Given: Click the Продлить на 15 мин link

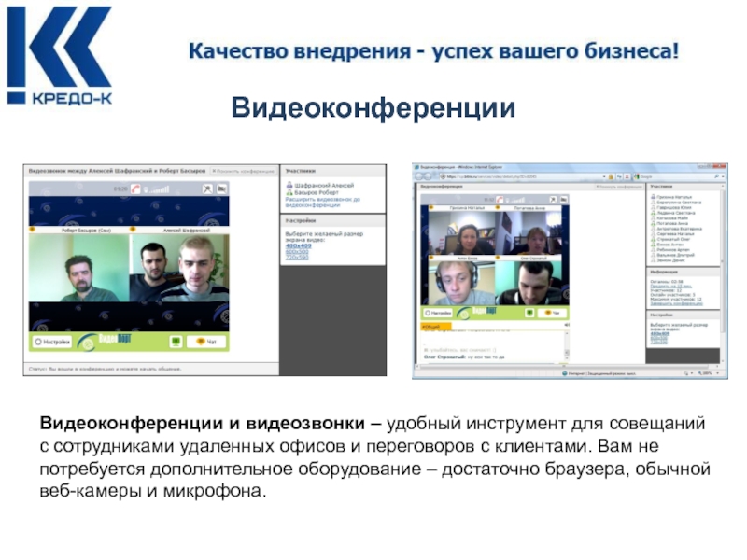Looking at the screenshot, I should [x=670, y=287].
